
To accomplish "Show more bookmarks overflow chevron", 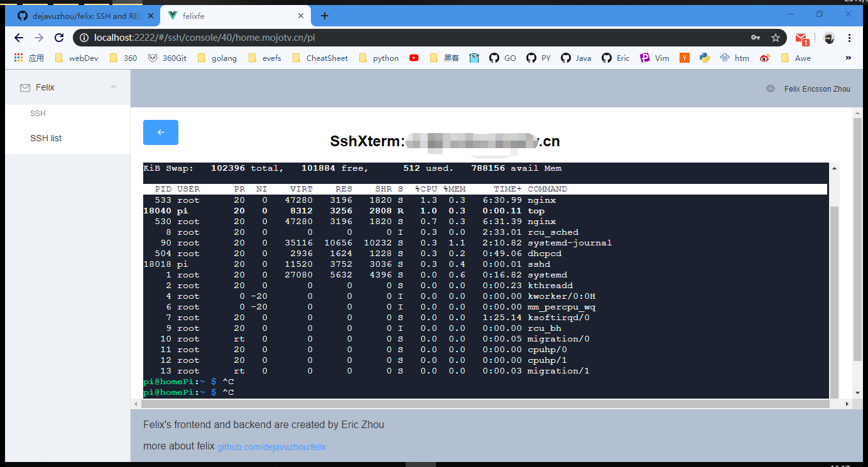I will click(849, 58).
